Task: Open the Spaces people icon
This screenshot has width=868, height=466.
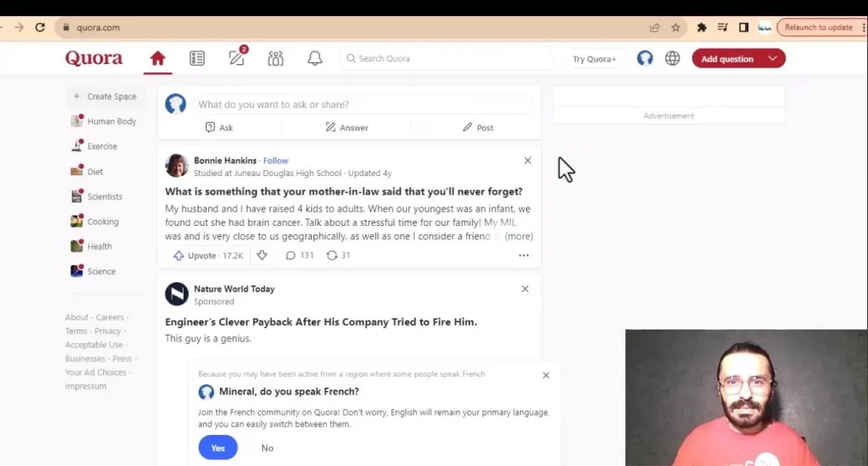Action: point(276,58)
